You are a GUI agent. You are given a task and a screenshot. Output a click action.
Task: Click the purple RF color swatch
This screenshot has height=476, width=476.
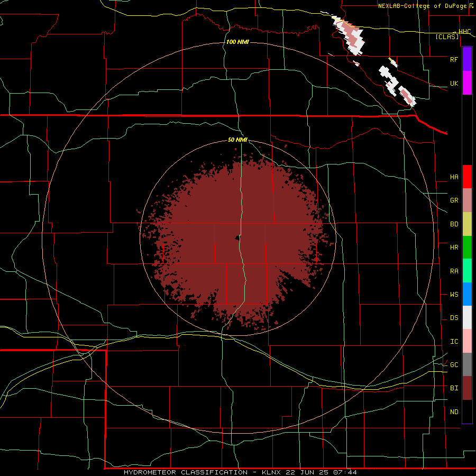pyautogui.click(x=467, y=59)
